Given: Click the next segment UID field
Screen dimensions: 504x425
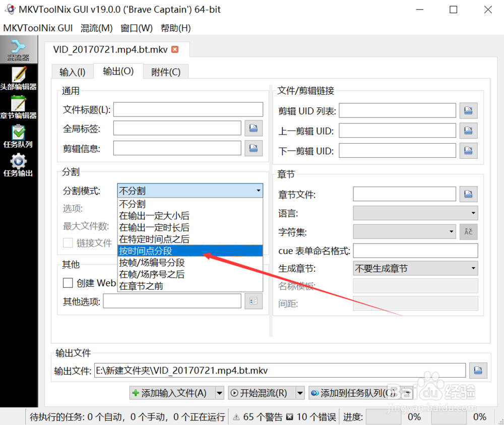Looking at the screenshot, I should pyautogui.click(x=397, y=150).
